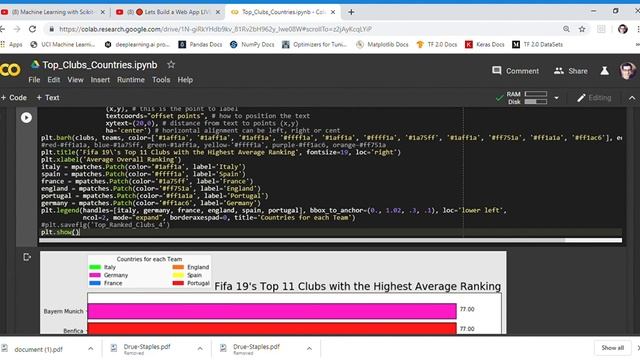Screen dimensions: 640x360
Task: Switch to Machine Learning with Scikit tab
Action: (x=53, y=12)
